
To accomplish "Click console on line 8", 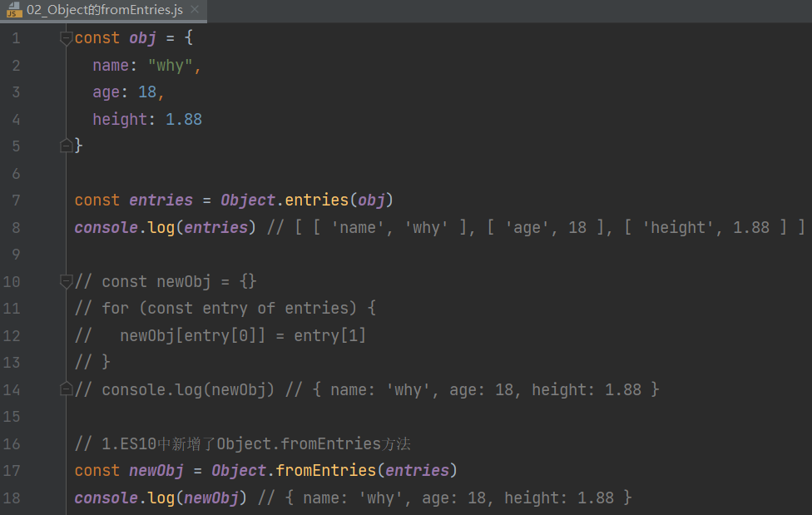I will click(x=106, y=227).
